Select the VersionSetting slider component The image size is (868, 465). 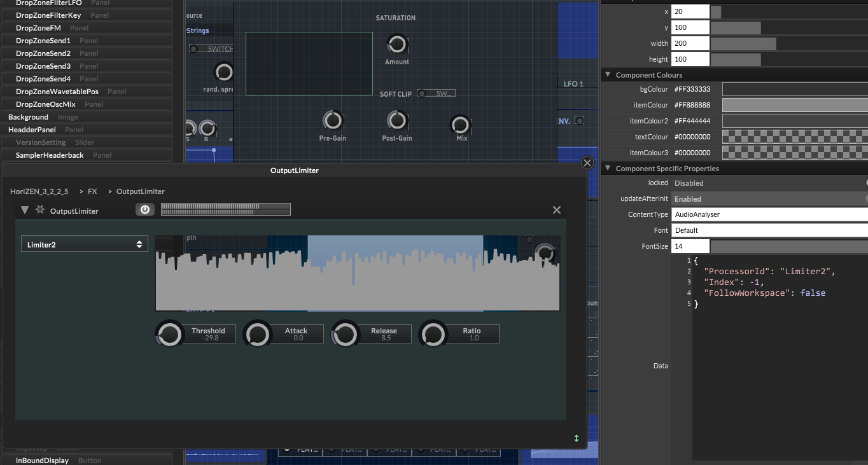[87, 142]
